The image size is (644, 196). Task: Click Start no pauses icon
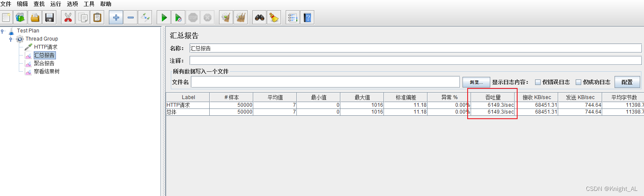point(178,18)
